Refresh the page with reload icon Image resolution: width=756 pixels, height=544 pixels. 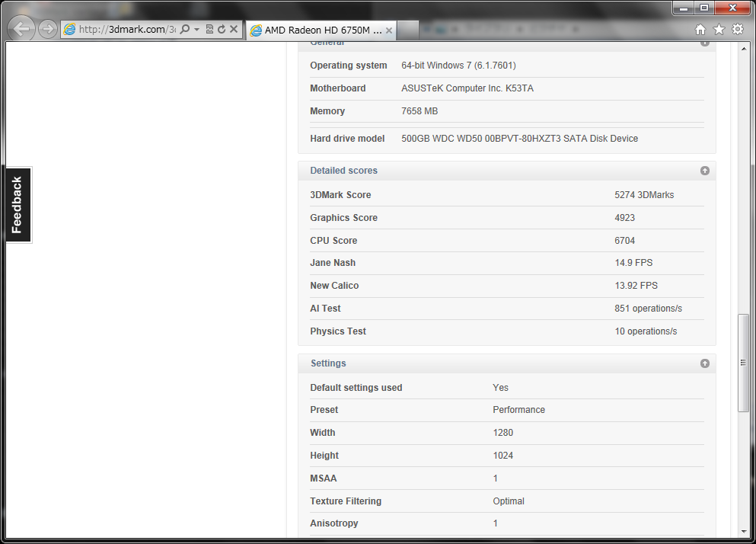[222, 30]
